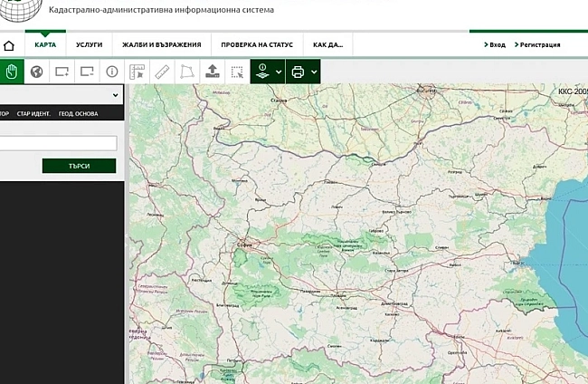Select the dashed rectangle selection tool
This screenshot has height=384, width=588.
point(237,71)
